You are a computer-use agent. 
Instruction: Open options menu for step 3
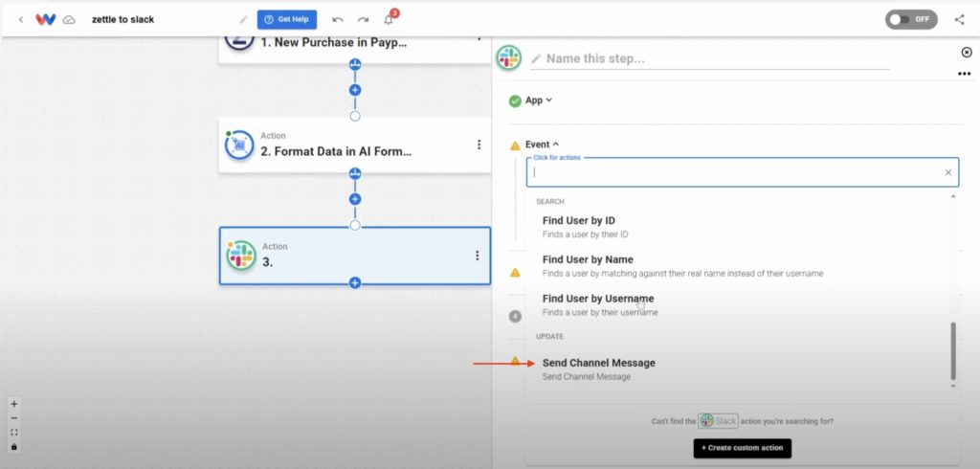(477, 256)
